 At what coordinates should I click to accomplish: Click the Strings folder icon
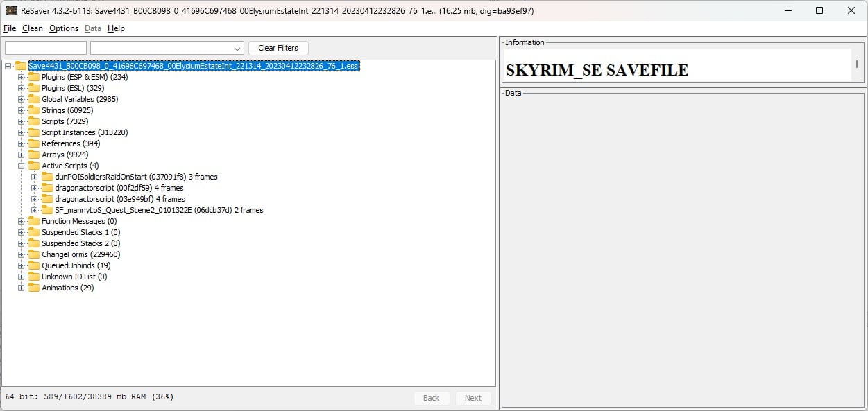coord(33,110)
